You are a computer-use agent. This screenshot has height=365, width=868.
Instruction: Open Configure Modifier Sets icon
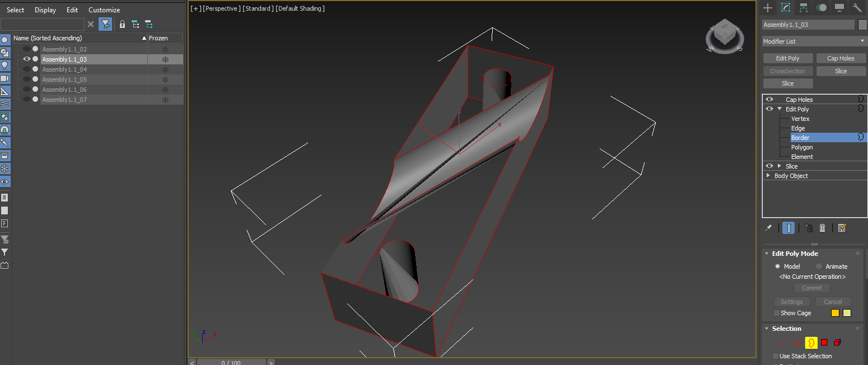(x=842, y=228)
